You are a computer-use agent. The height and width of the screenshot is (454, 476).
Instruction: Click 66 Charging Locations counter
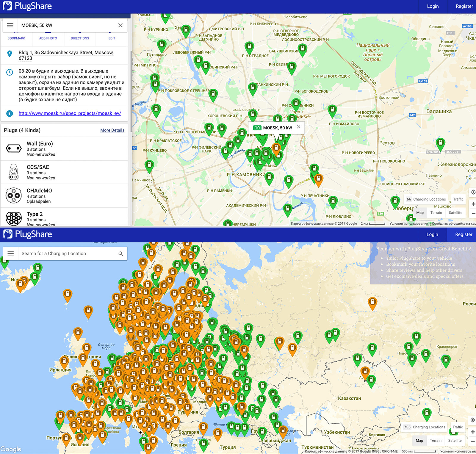[426, 199]
